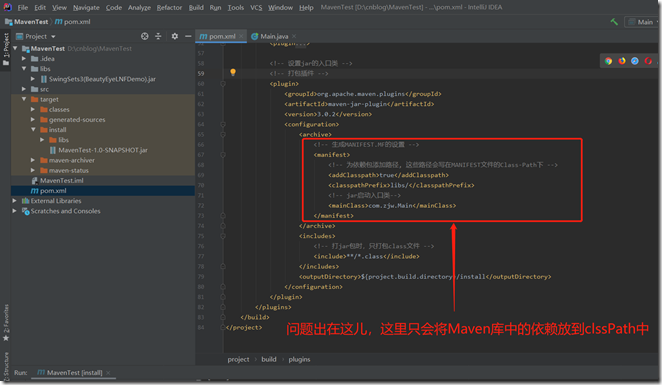Open the Window menu
This screenshot has width=662, height=385.
[280, 8]
